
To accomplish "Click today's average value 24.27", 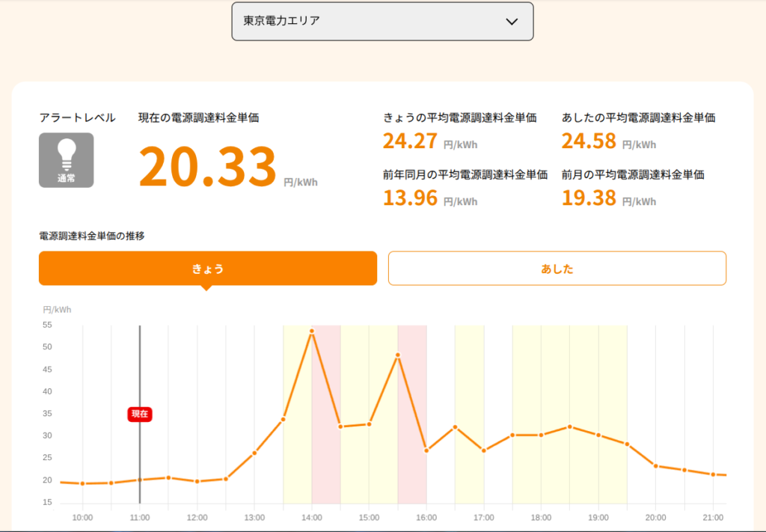I will click(x=410, y=141).
